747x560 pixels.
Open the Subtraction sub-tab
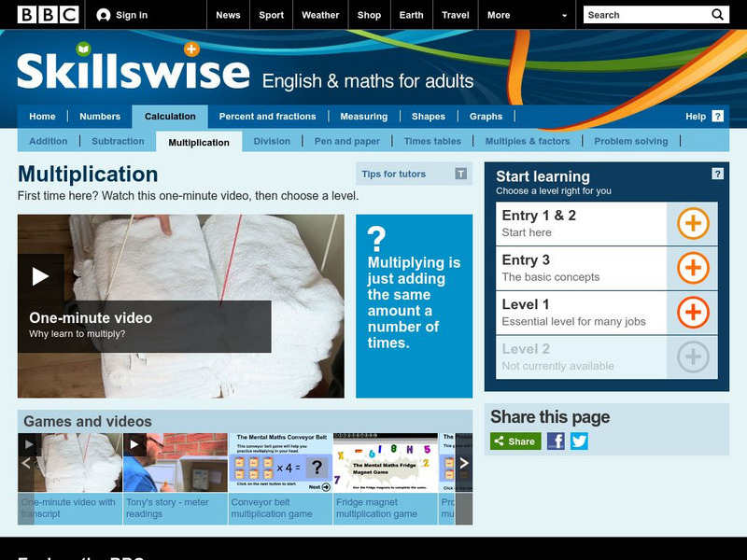[x=118, y=141]
